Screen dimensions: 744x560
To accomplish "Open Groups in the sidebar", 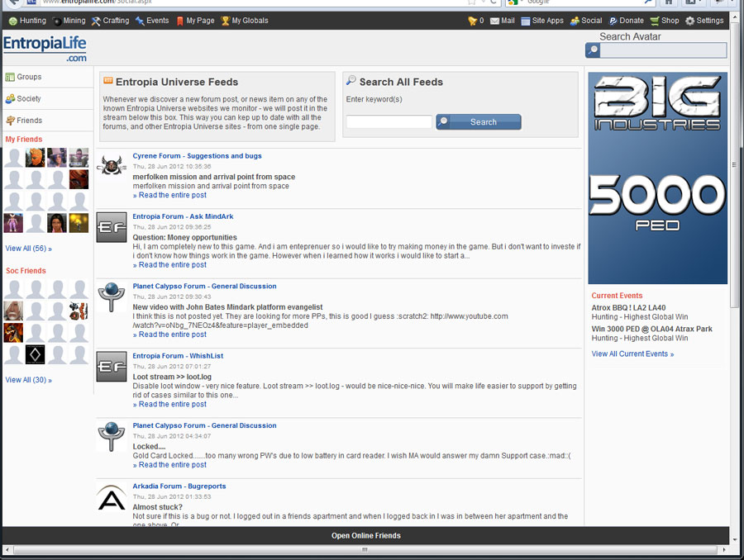I will pos(29,77).
